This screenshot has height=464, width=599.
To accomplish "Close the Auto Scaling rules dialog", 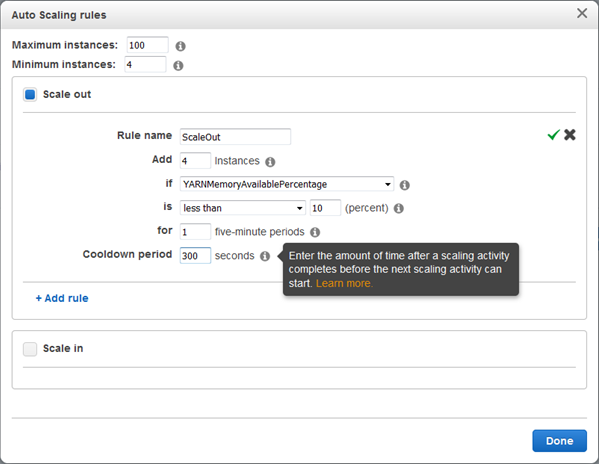I will [x=582, y=13].
